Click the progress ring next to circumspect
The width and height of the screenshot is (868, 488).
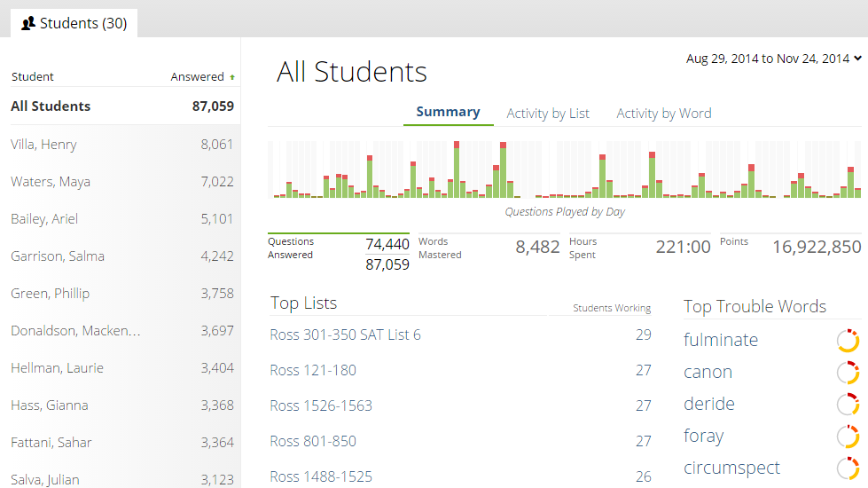click(848, 468)
